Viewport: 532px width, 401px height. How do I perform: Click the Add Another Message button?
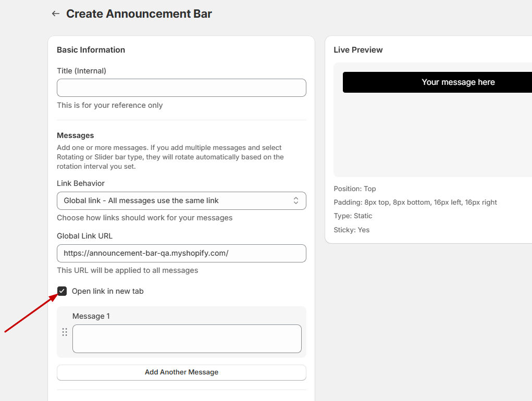pyautogui.click(x=181, y=372)
